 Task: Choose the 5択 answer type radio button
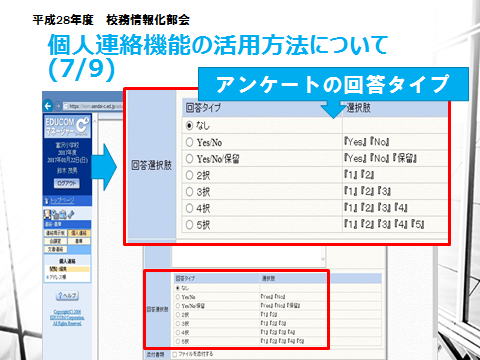point(189,225)
